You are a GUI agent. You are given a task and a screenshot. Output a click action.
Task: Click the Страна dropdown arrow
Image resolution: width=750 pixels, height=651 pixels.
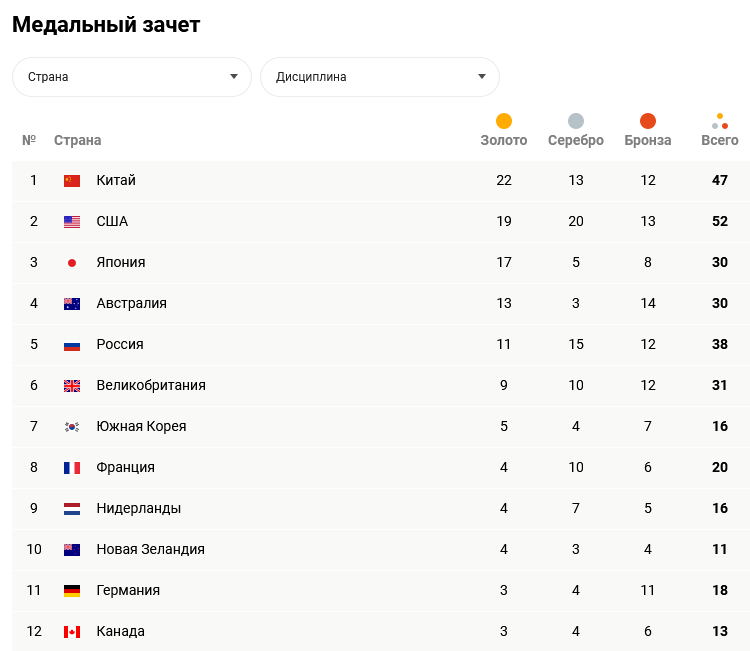(234, 77)
